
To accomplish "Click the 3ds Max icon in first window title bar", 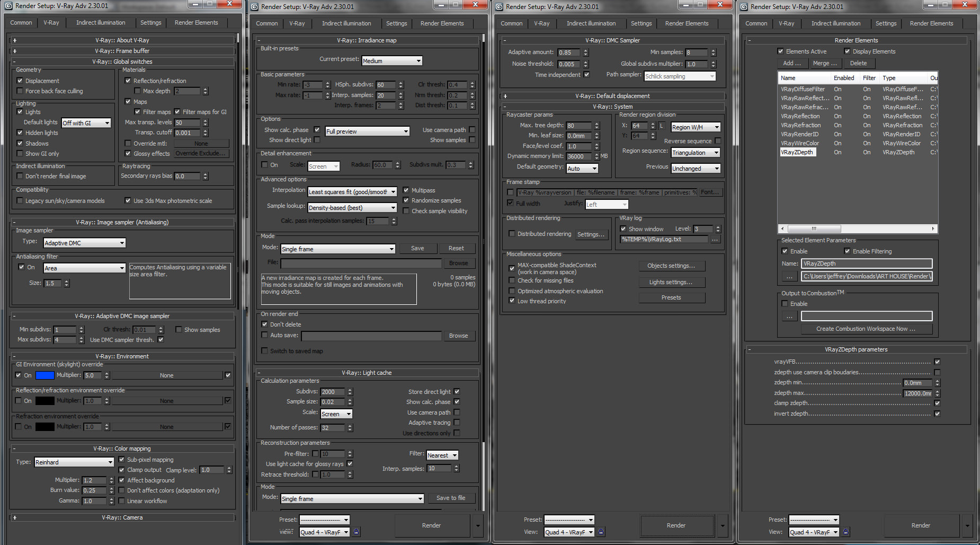I will tap(8, 6).
